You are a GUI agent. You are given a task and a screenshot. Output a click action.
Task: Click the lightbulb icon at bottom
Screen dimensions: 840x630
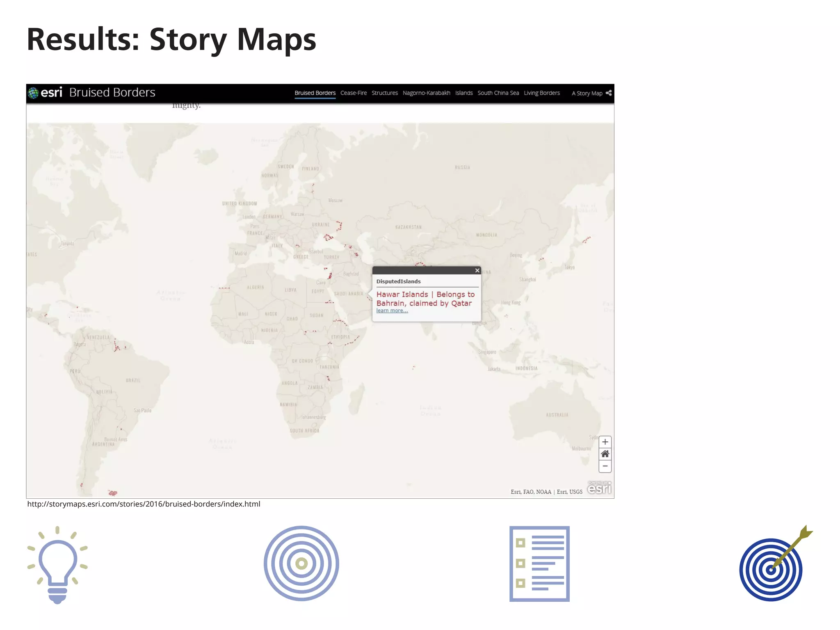pyautogui.click(x=57, y=564)
